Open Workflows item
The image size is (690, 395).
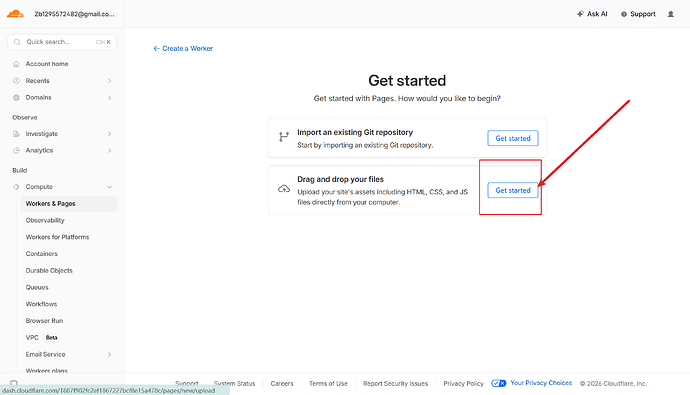(41, 304)
